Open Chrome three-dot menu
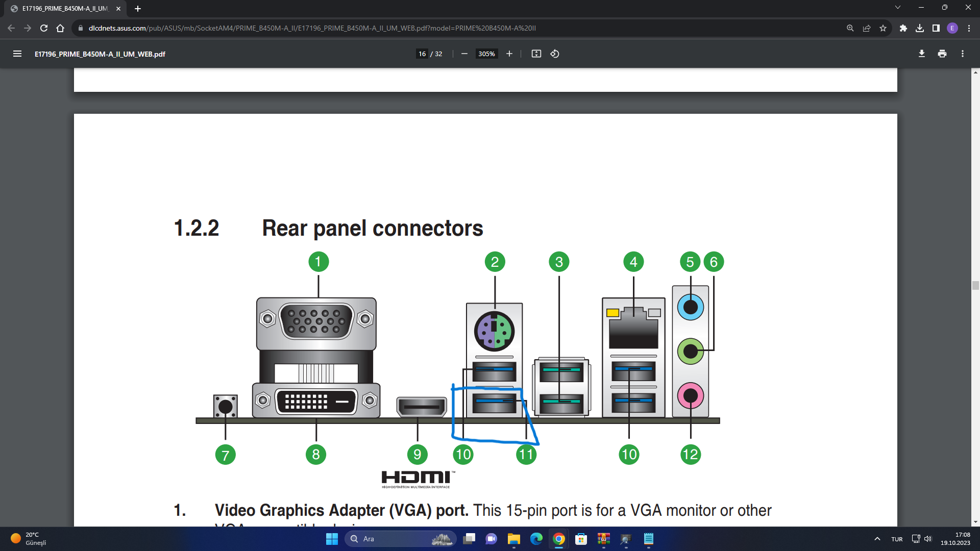980x551 pixels. [969, 28]
